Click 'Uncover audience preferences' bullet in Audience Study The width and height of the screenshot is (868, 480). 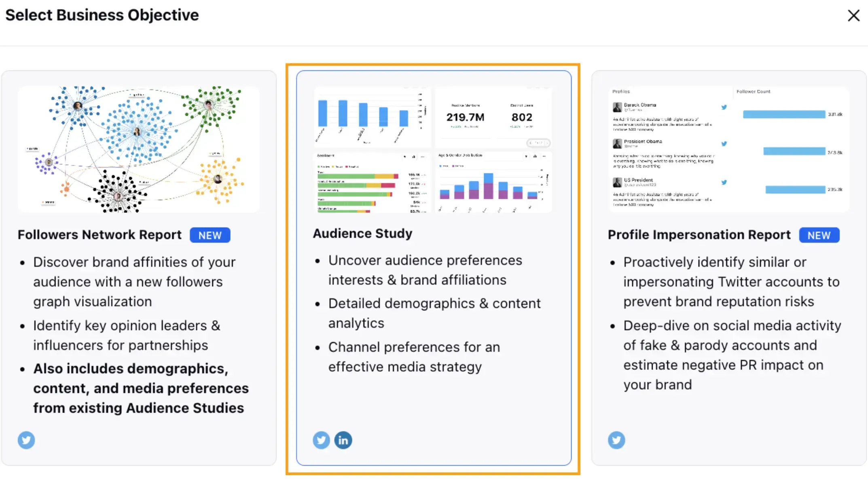click(x=425, y=270)
